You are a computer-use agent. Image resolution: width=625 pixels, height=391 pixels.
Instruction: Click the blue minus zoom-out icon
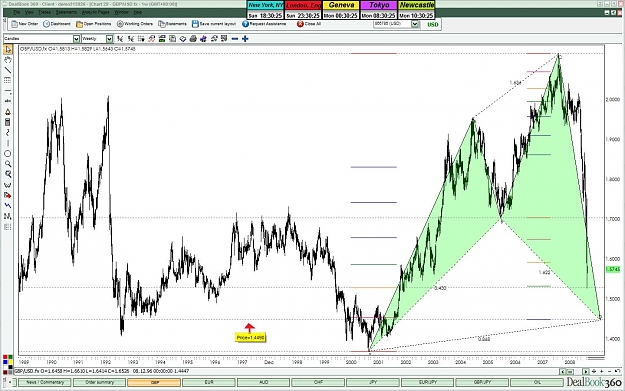click(235, 39)
